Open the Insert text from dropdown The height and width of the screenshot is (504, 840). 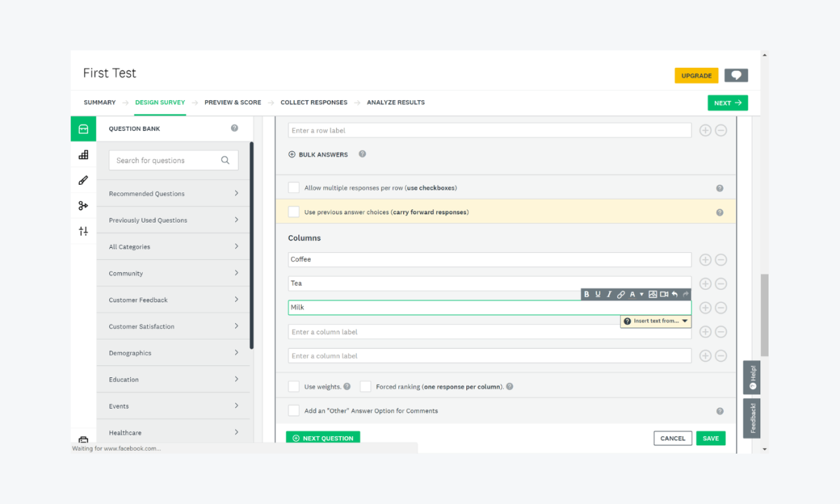[x=655, y=321]
